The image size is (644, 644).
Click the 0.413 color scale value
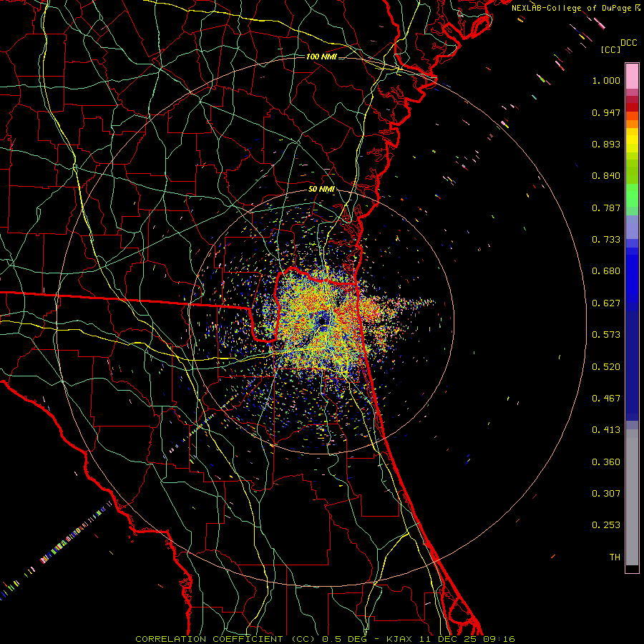pos(606,430)
